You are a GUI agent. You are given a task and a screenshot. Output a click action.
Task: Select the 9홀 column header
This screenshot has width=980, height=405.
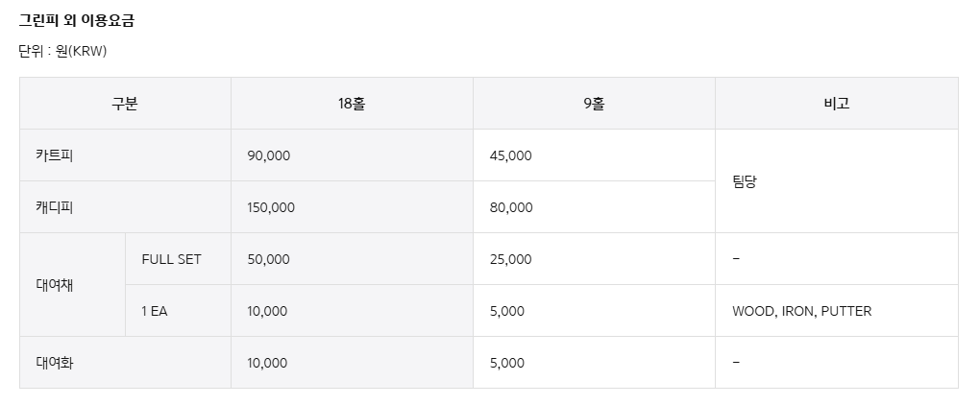pos(595,104)
